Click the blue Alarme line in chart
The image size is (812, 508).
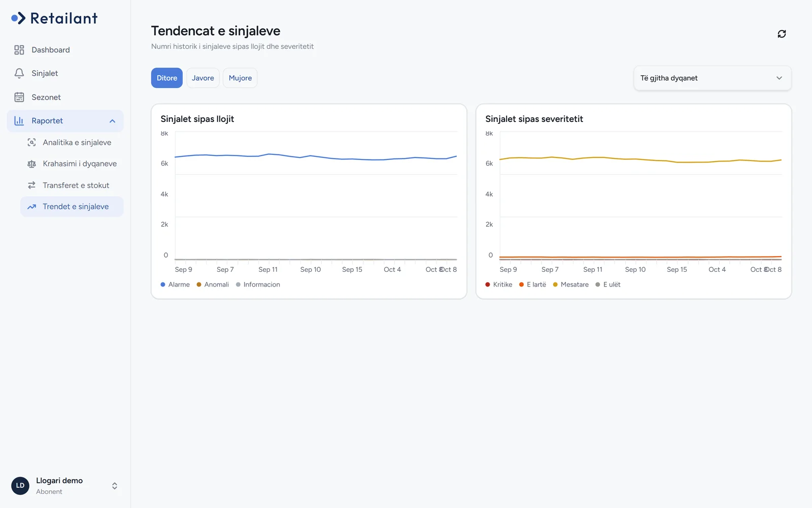click(x=315, y=156)
